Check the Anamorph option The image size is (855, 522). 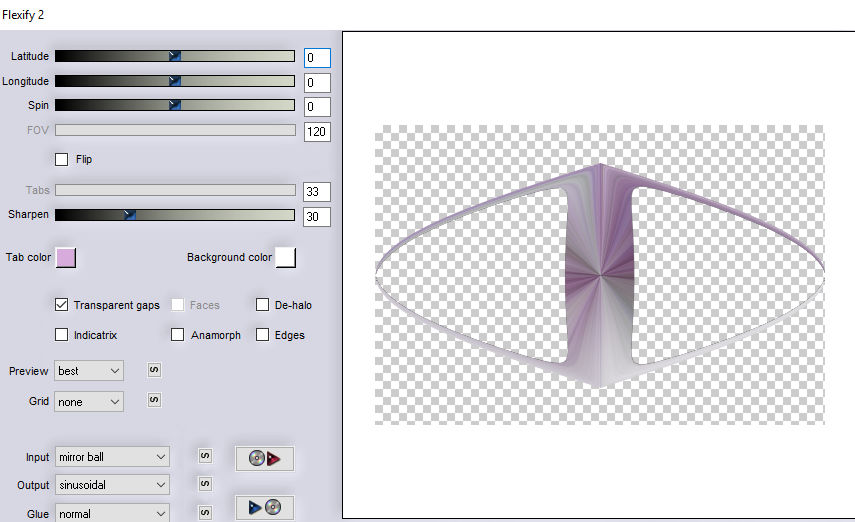(x=177, y=335)
